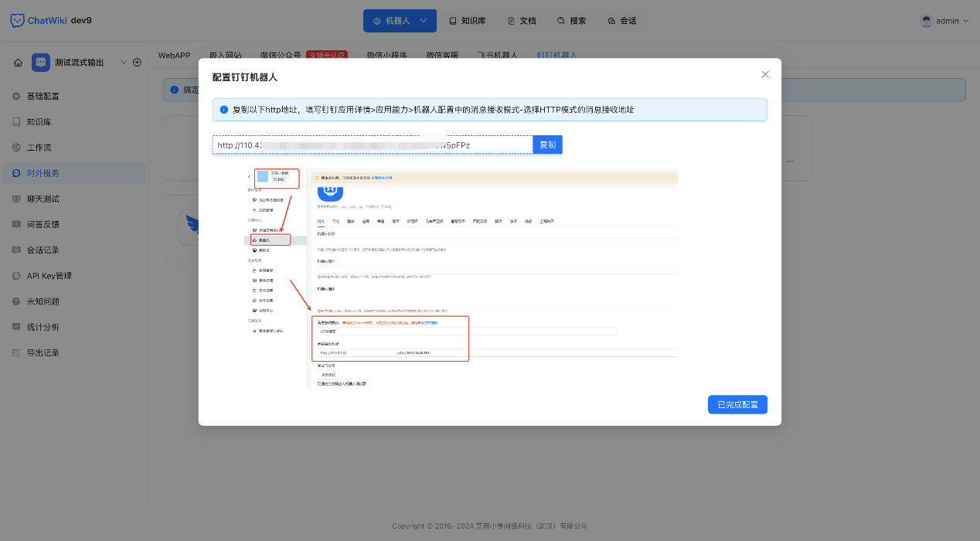Open 工作流 via its sidebar icon
Image resolution: width=980 pixels, height=541 pixels.
pos(16,148)
